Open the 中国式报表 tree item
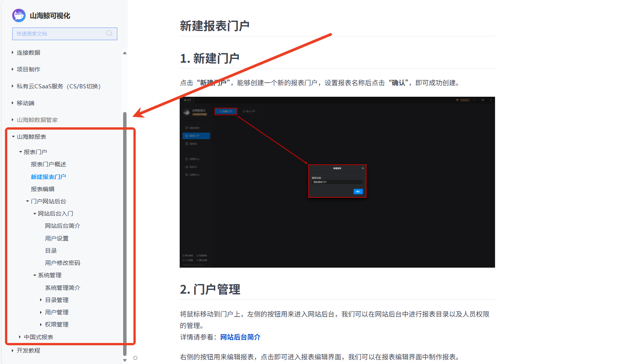 point(39,337)
